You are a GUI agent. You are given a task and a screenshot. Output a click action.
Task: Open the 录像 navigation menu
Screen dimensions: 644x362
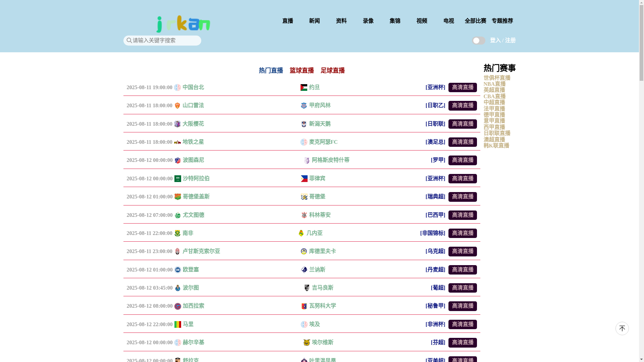pos(368,21)
